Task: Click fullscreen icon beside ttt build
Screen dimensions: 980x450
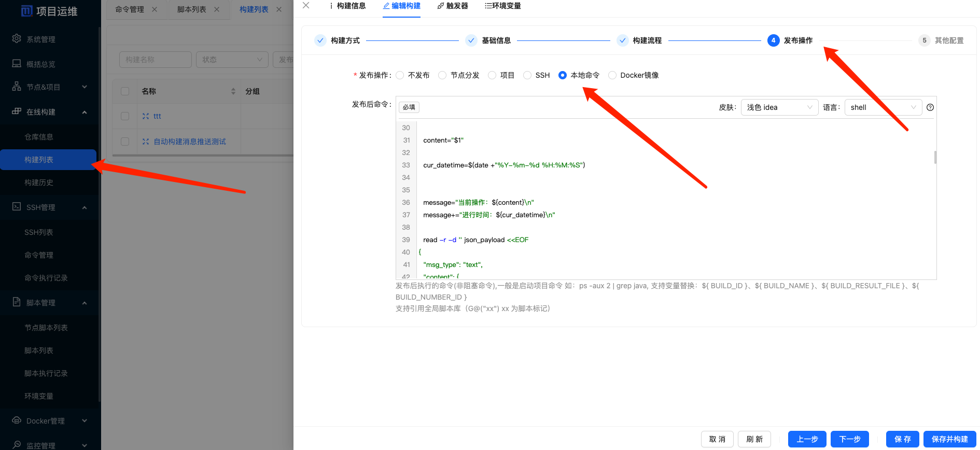Action: [x=146, y=116]
